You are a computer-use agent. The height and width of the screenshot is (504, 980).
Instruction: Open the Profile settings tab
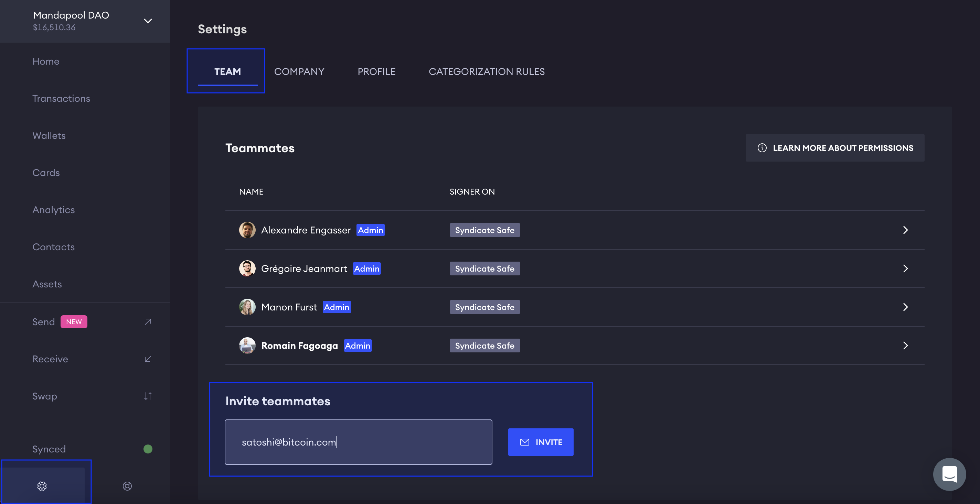click(x=376, y=72)
